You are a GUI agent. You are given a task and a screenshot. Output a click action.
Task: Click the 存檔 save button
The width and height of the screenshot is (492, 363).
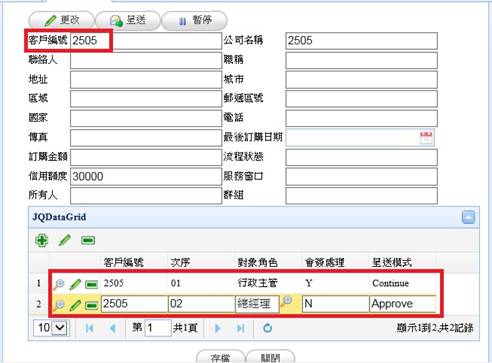(220, 357)
